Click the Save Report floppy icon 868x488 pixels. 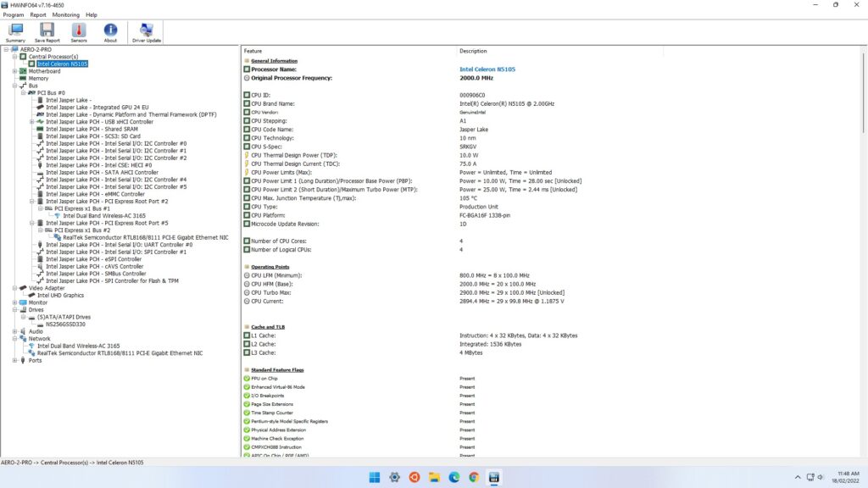[x=47, y=31]
